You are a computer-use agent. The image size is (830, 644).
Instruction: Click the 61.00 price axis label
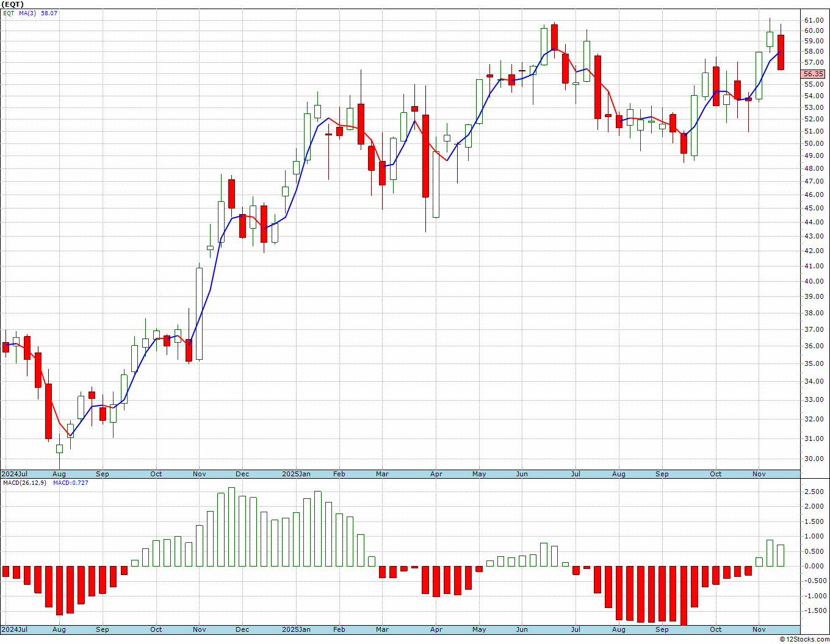(814, 20)
